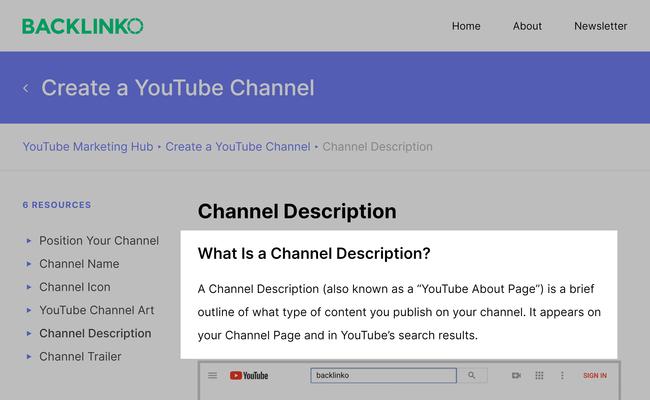The height and width of the screenshot is (400, 650).
Task: Select Channel Description sidebar item
Action: (x=95, y=334)
